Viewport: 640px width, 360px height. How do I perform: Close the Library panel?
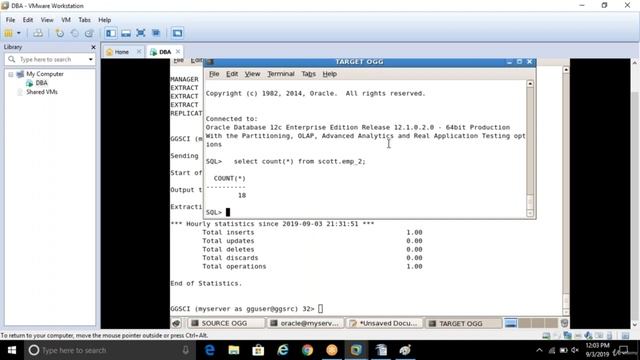93,47
